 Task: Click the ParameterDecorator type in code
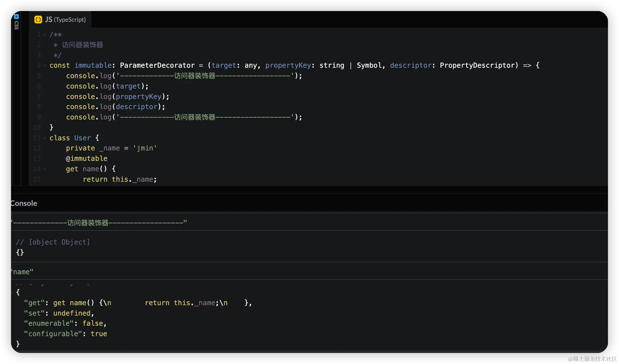[x=157, y=66]
